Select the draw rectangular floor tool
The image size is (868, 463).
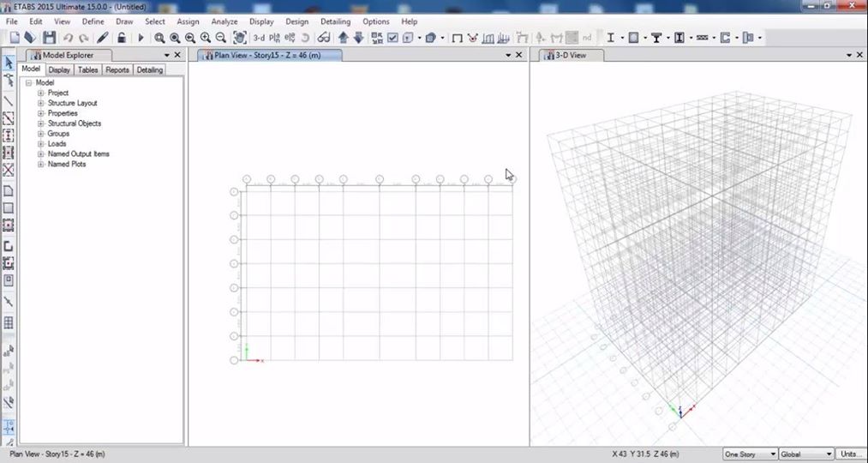tap(9, 208)
